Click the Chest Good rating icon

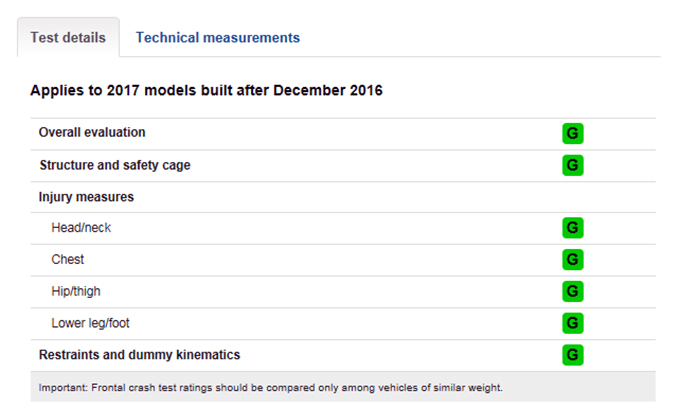[x=572, y=259]
